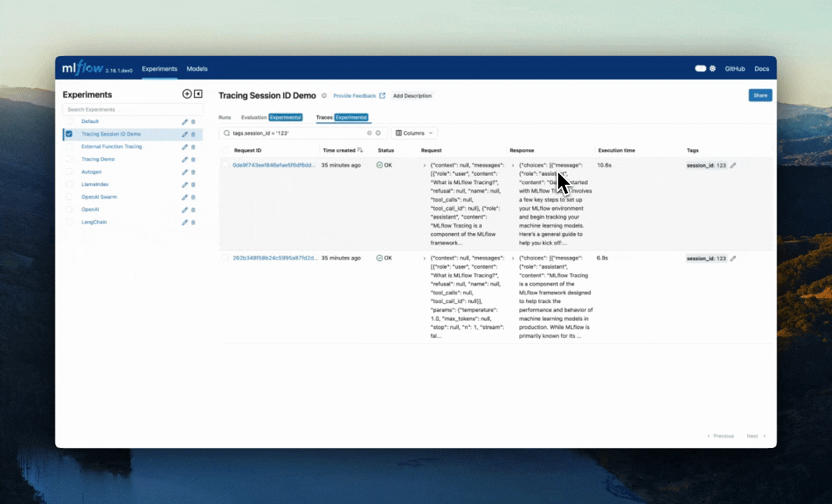The height and width of the screenshot is (504, 832).
Task: Open the Columns dropdown
Action: [x=415, y=133]
